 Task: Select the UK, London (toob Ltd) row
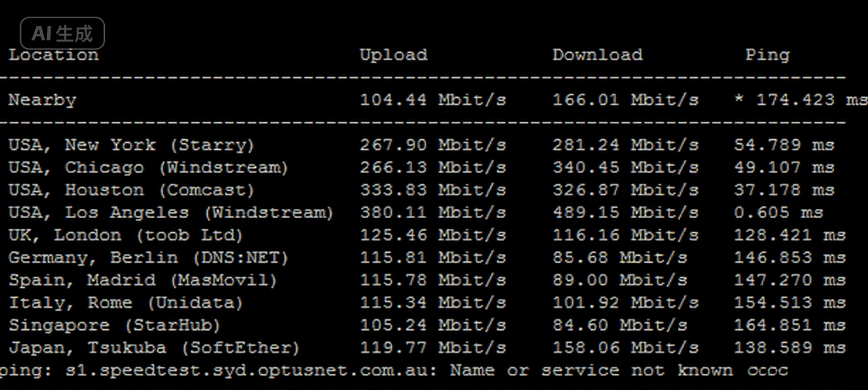126,236
